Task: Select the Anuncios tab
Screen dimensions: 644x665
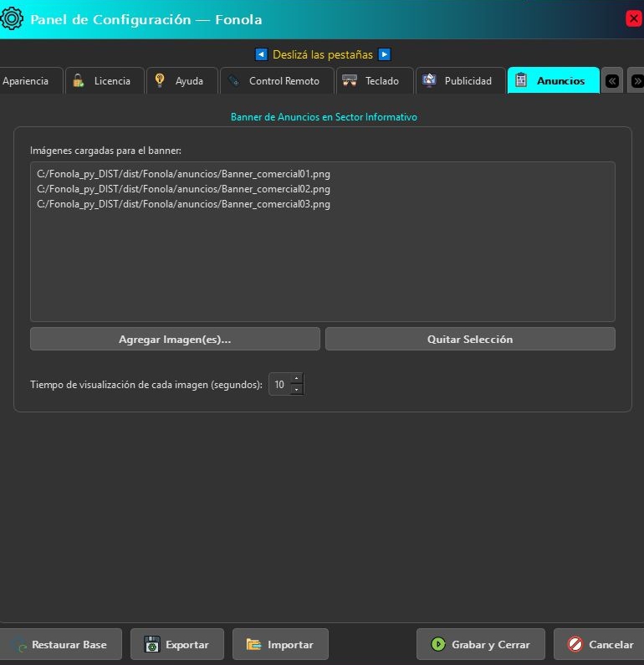Action: [554, 80]
